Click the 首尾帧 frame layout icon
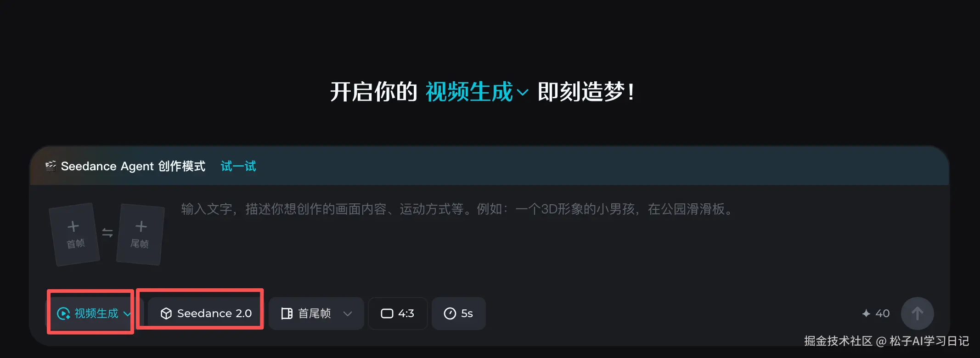980x358 pixels. click(x=287, y=313)
